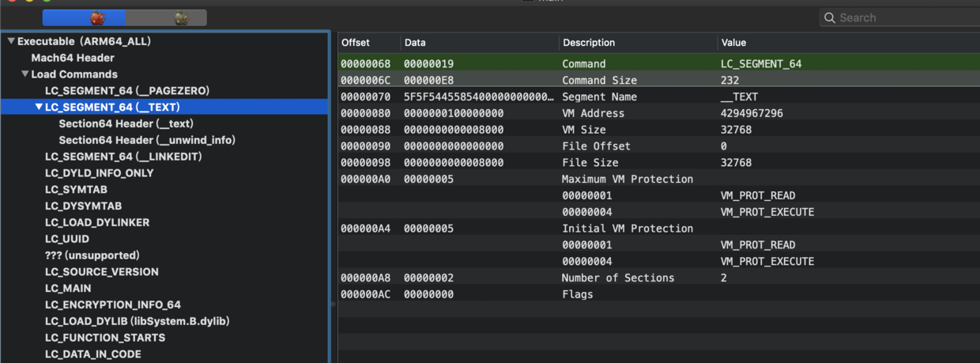Click the Segment Name description cell

point(599,96)
